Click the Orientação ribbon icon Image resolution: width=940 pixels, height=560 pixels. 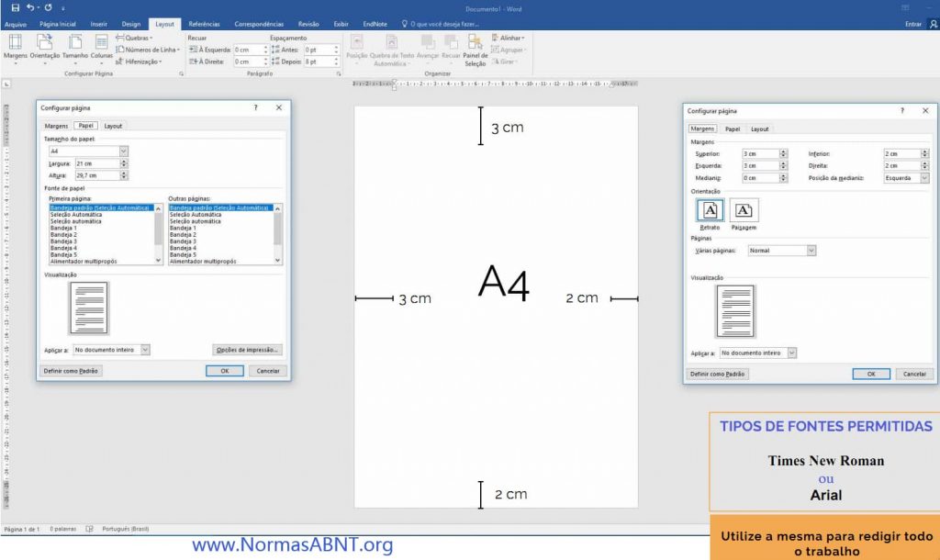tap(45, 46)
